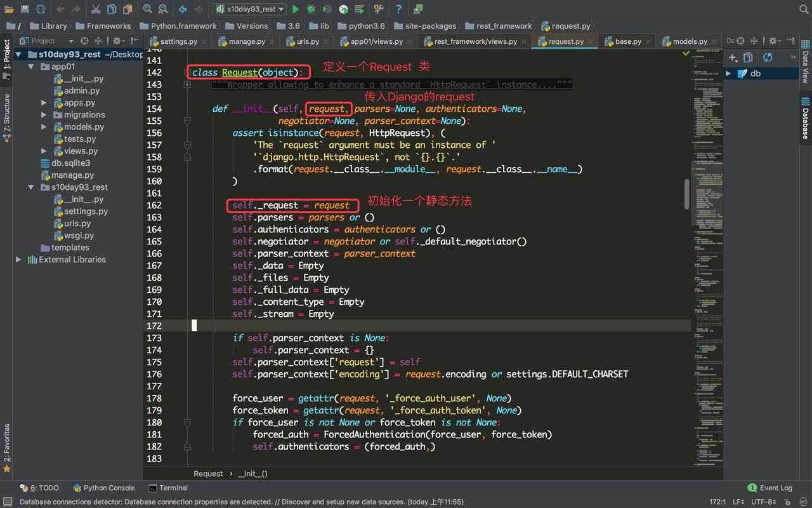Screen dimensions: 812x508
Task: Expand External Libraries
Action: tap(18, 260)
